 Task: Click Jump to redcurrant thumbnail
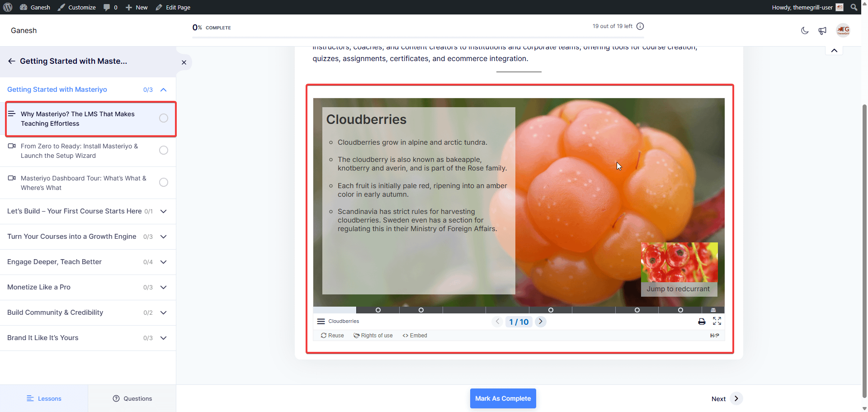679,269
